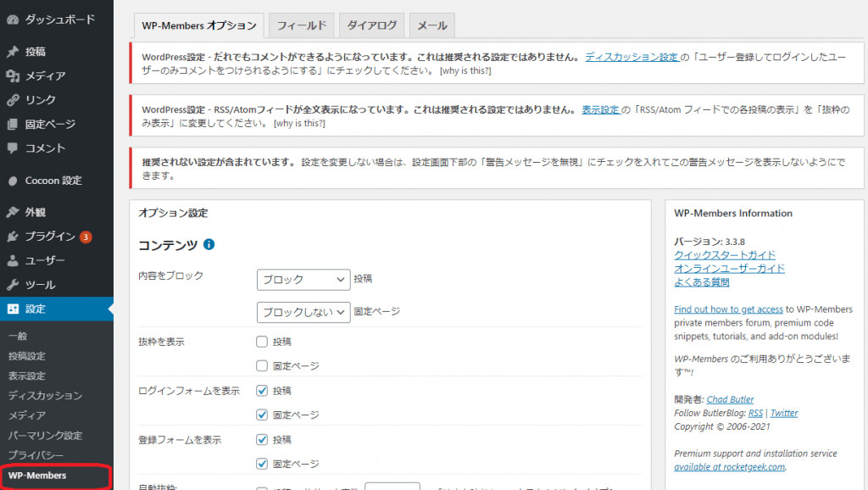Open the ツール wrench icon
The image size is (868, 490).
11,284
